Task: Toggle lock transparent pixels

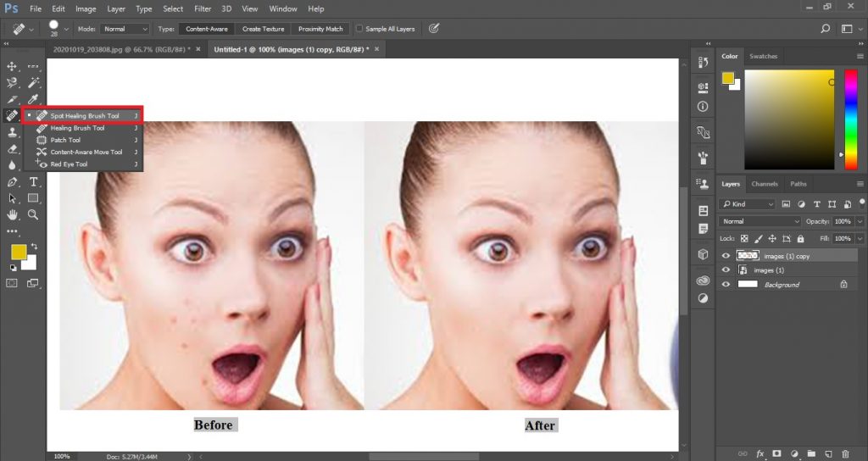Action: click(x=744, y=238)
